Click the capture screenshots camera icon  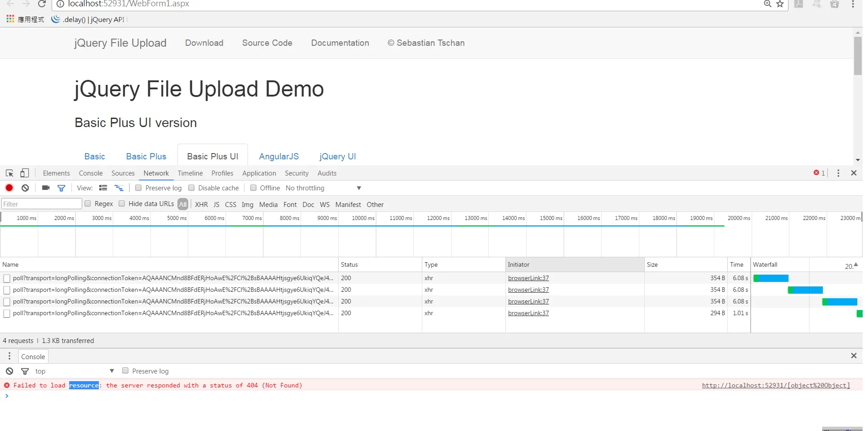46,188
